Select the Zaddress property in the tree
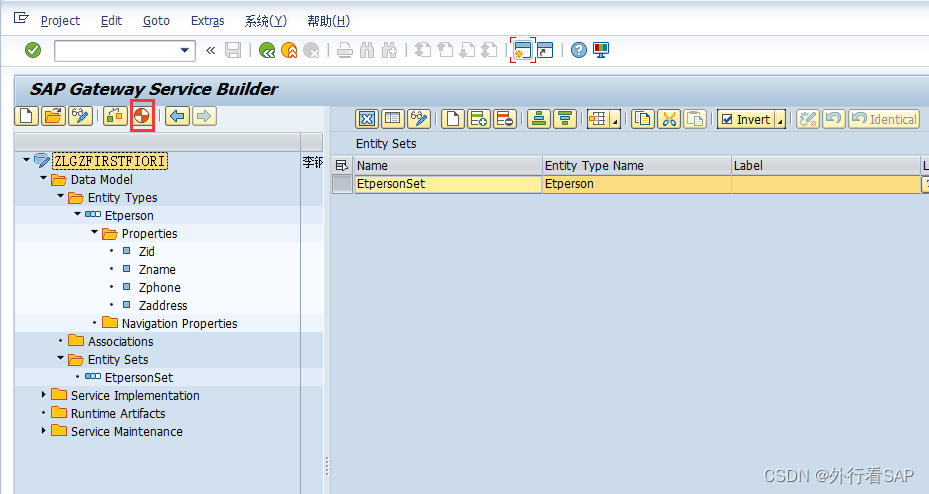Screen dimensions: 929x494 163,306
